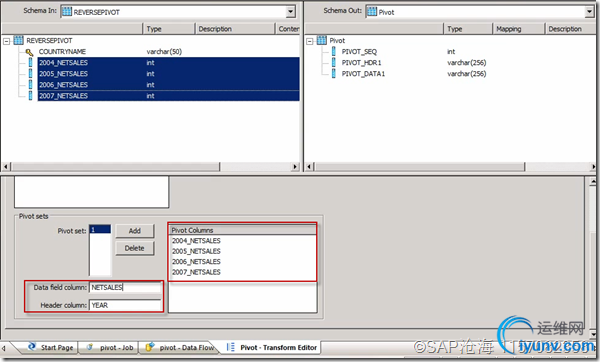Screen dimensions: 600x362
Task: Click the pivot - Data Flow tab icon
Action: [150, 347]
